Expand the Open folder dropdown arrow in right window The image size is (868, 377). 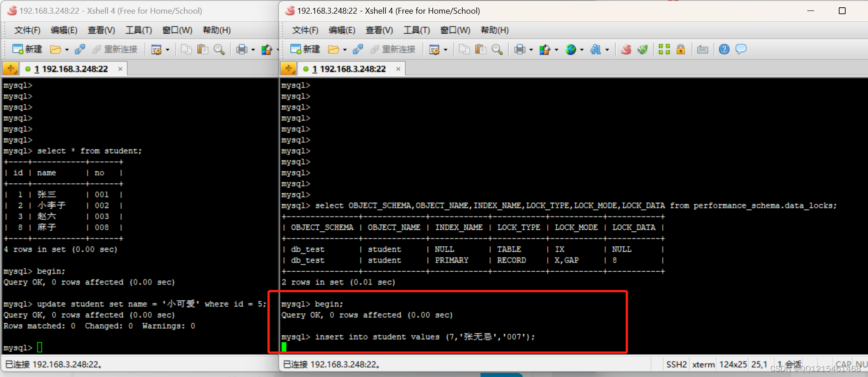tap(345, 50)
